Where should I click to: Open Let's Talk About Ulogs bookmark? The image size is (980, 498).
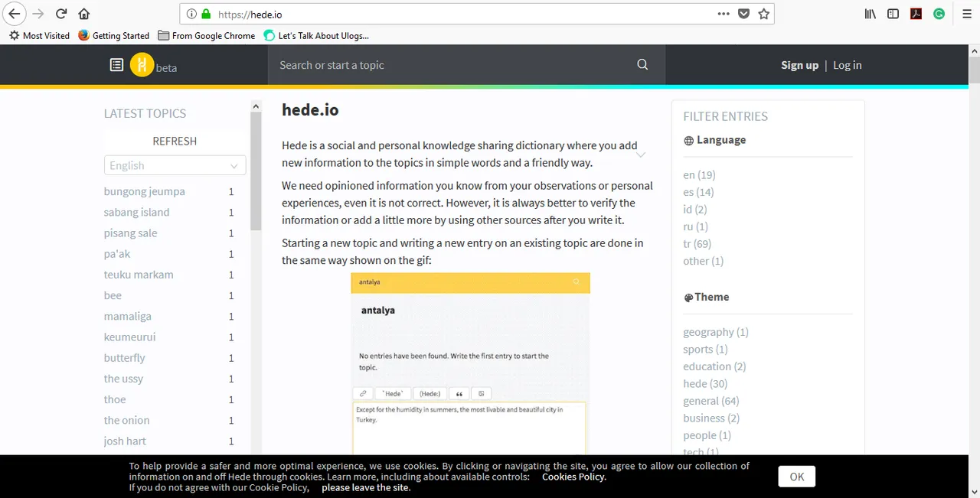(x=316, y=35)
